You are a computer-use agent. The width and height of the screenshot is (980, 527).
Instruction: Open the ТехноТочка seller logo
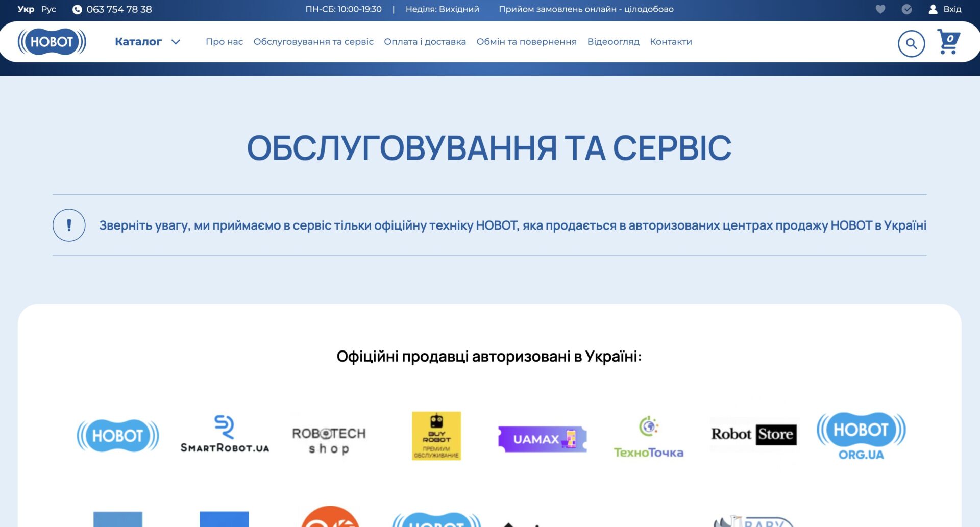pos(648,437)
